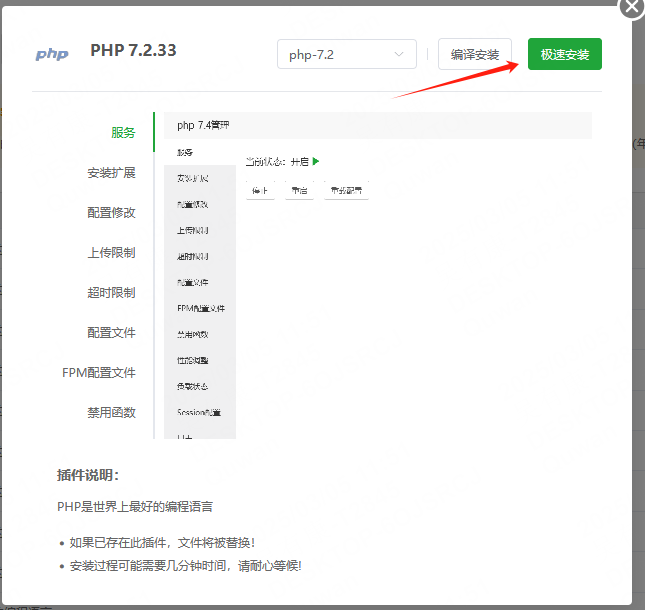Open the php-7.2 version dropdown
This screenshot has width=645, height=610.
click(x=347, y=54)
